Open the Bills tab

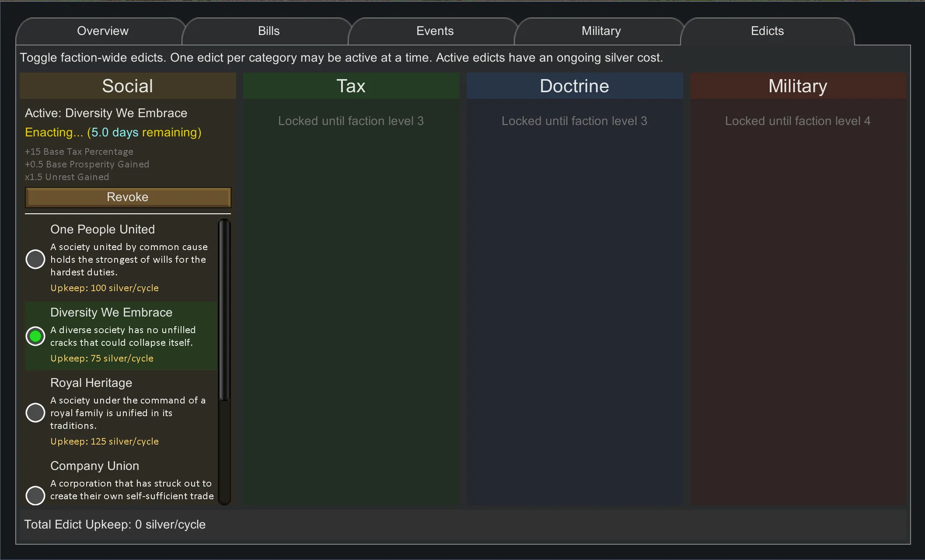269,31
